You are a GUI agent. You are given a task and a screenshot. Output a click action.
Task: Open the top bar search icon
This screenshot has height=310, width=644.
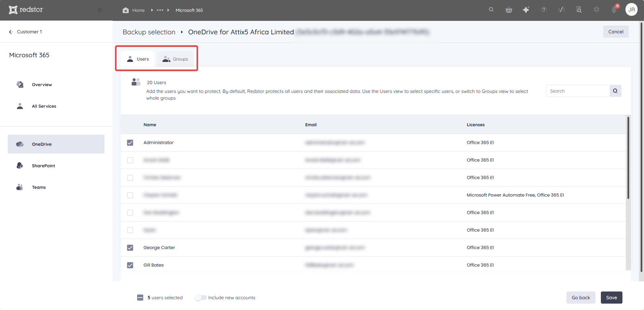[x=491, y=10]
